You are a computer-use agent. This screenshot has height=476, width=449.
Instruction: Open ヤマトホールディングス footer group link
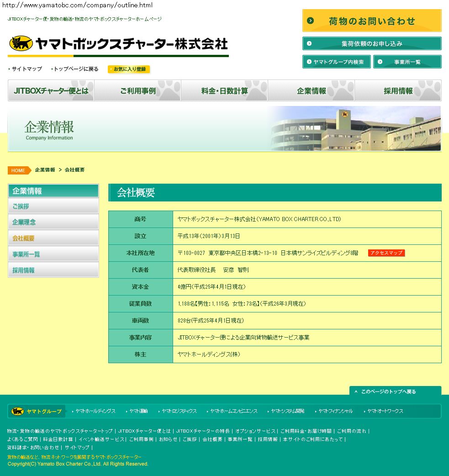coord(95,411)
